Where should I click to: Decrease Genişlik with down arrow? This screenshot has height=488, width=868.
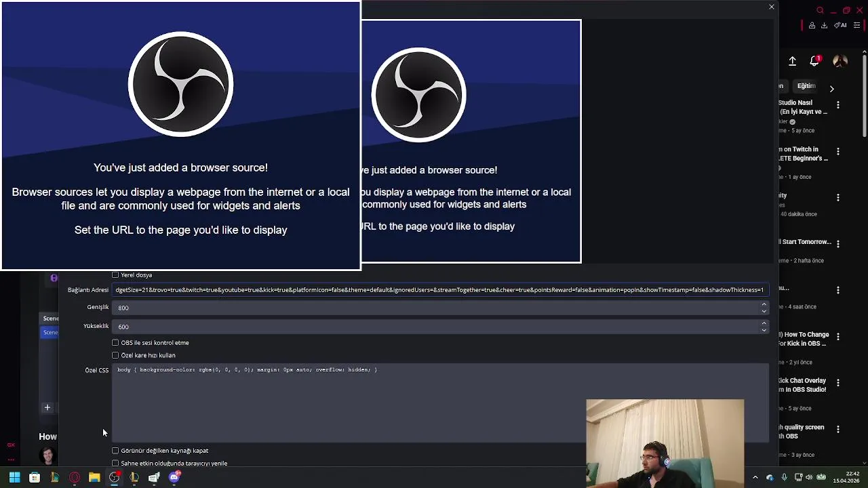(x=764, y=311)
